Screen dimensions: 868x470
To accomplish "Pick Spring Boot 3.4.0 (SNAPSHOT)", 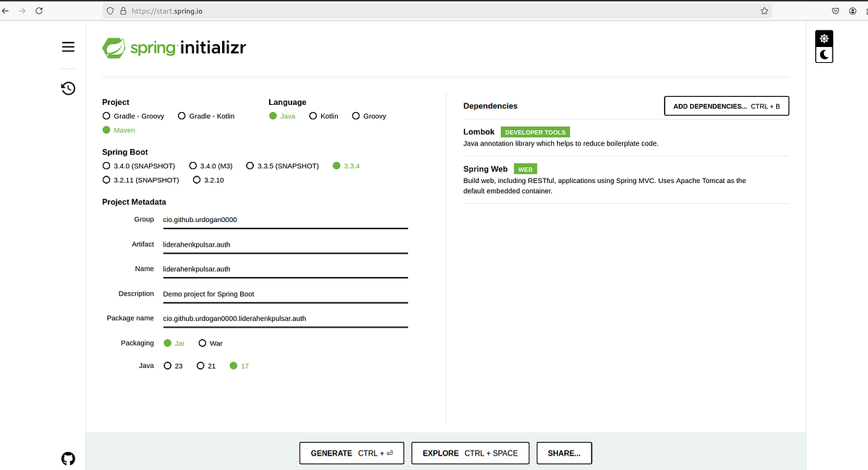I will 106,166.
